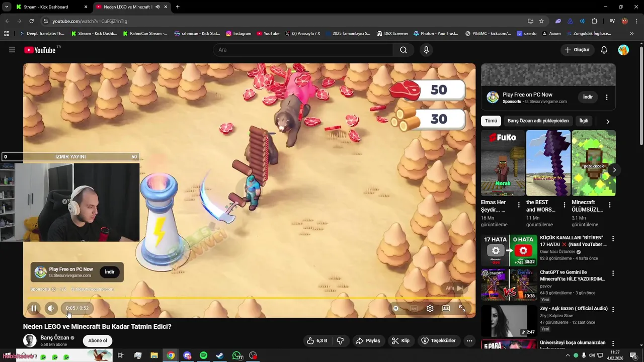644x362 pixels.
Task: Click the browser address bar URL
Action: pyautogui.click(x=90, y=21)
